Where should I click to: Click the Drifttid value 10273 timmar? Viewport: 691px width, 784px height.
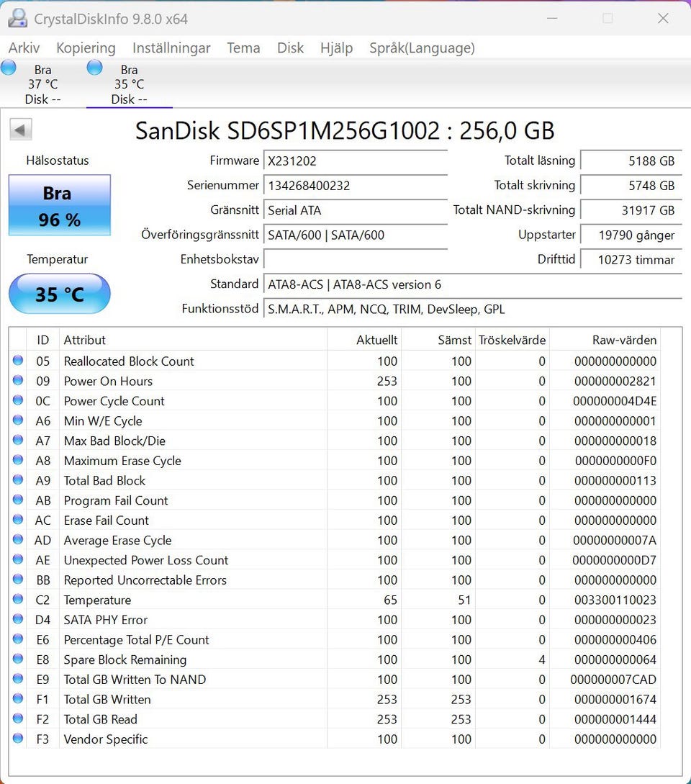tap(631, 259)
